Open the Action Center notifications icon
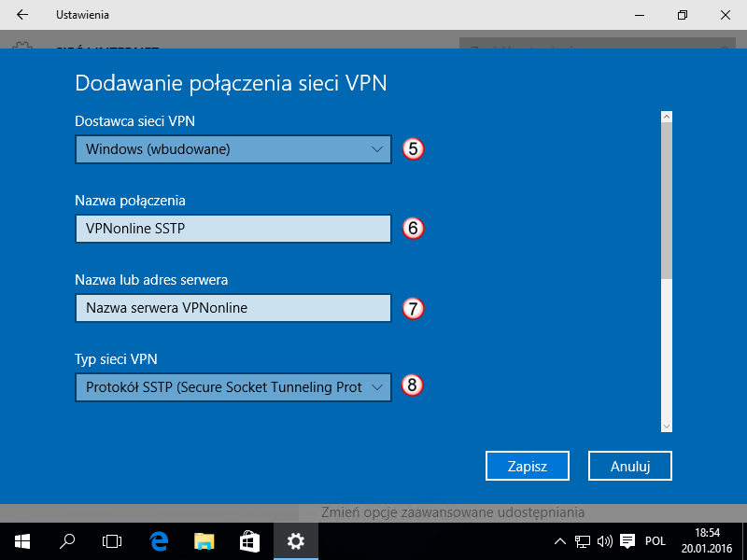Image resolution: width=747 pixels, height=560 pixels. [x=627, y=541]
